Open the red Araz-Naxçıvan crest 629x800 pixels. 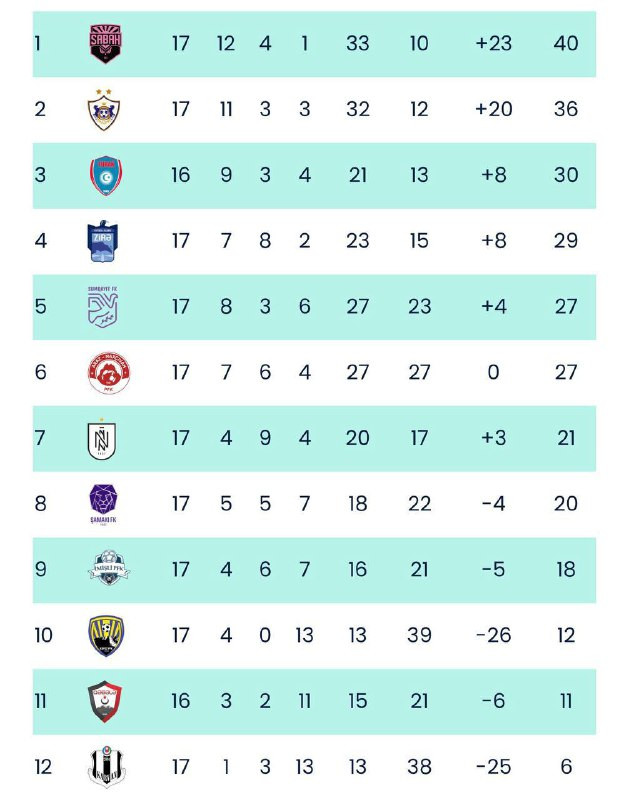[x=109, y=372]
